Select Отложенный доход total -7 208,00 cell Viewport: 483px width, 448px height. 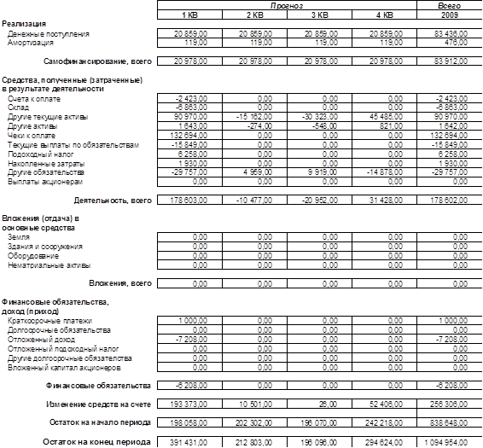coord(450,340)
